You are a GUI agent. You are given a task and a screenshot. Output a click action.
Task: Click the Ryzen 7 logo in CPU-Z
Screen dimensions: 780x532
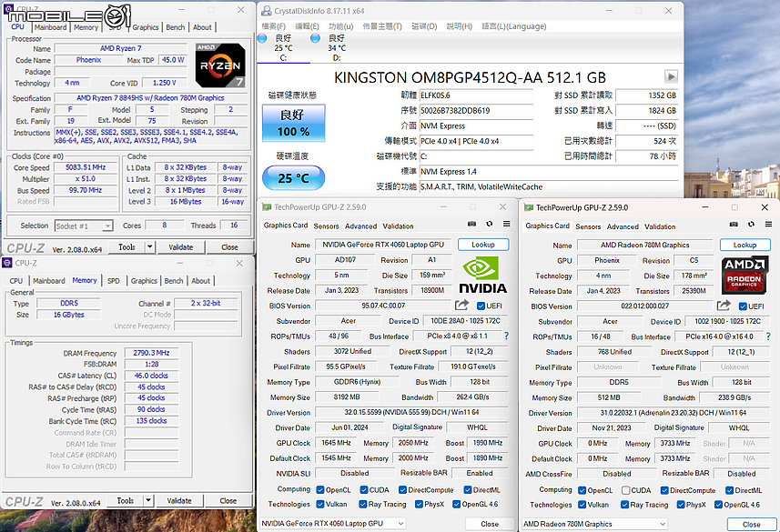point(220,65)
